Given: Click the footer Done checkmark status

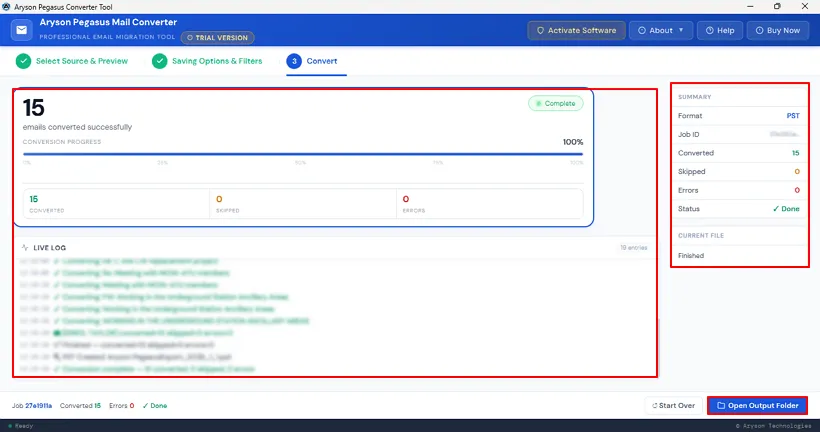Looking at the screenshot, I should click(155, 406).
